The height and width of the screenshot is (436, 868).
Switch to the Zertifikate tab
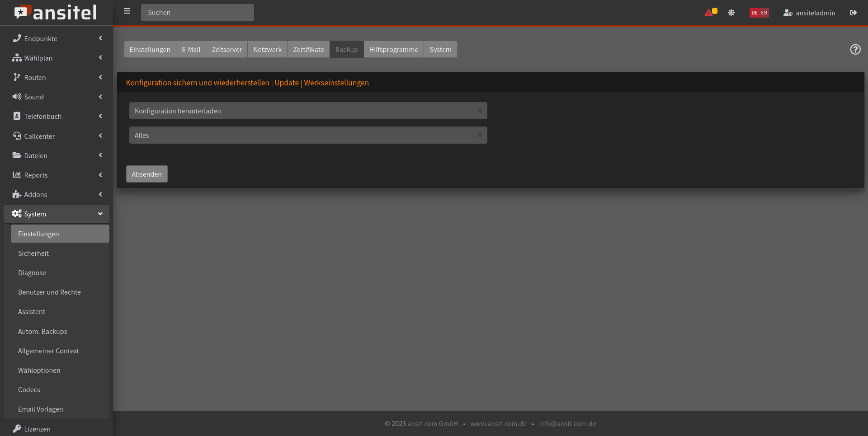click(308, 49)
